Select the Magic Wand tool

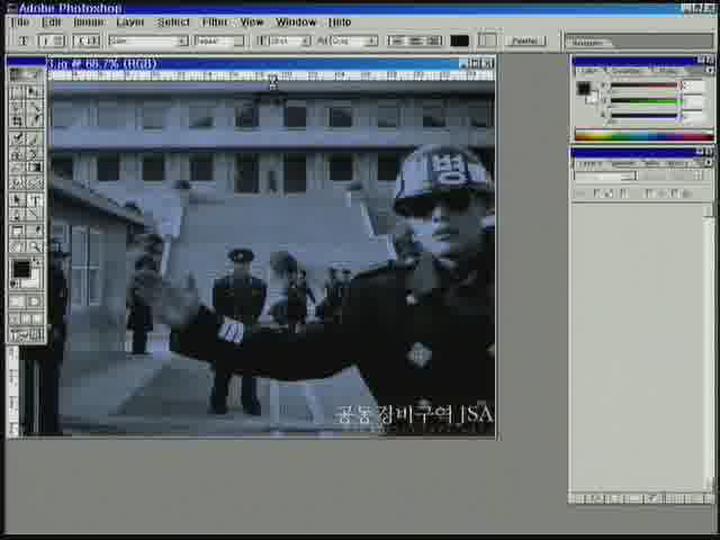tap(34, 107)
